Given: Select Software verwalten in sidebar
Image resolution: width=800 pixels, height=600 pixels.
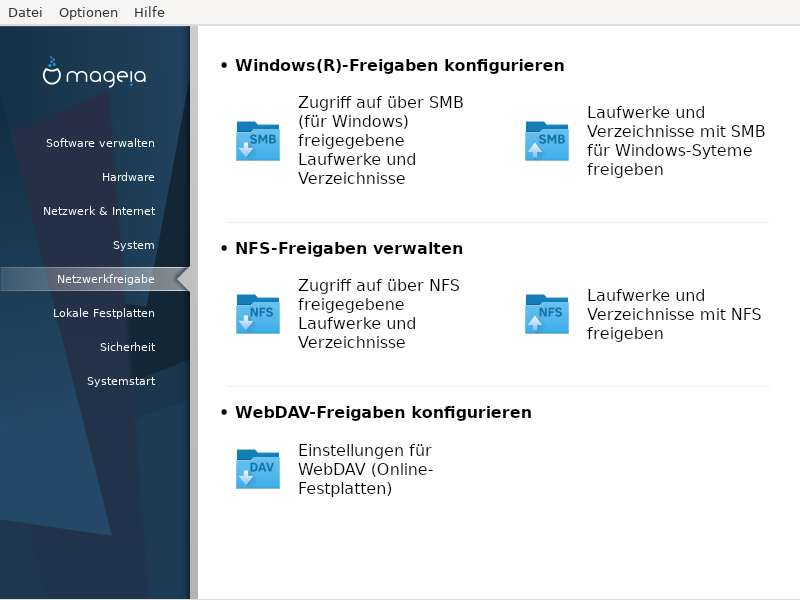Looking at the screenshot, I should click(x=101, y=143).
